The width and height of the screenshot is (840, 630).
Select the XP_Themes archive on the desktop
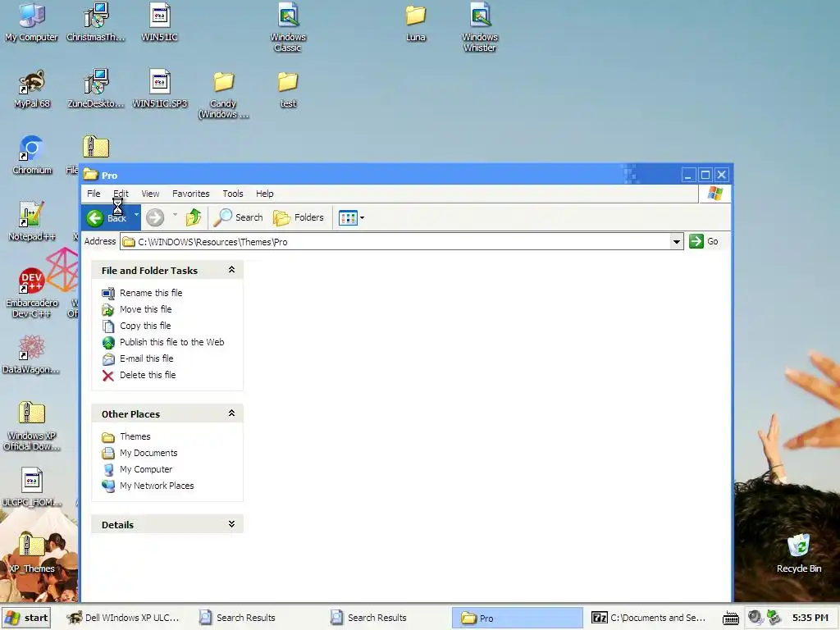click(32, 555)
